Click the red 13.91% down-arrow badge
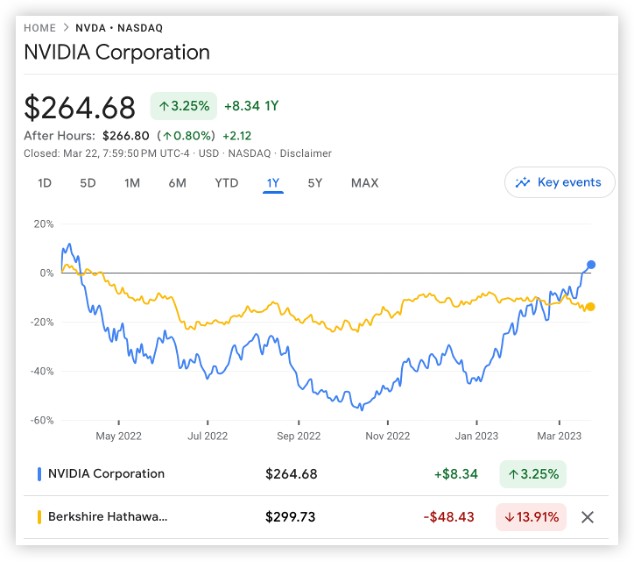 click(x=530, y=517)
